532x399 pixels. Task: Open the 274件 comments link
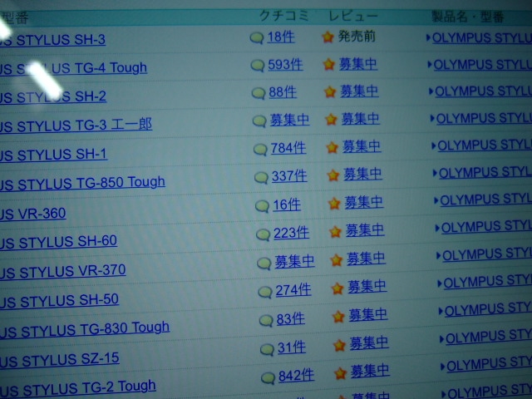click(x=293, y=290)
